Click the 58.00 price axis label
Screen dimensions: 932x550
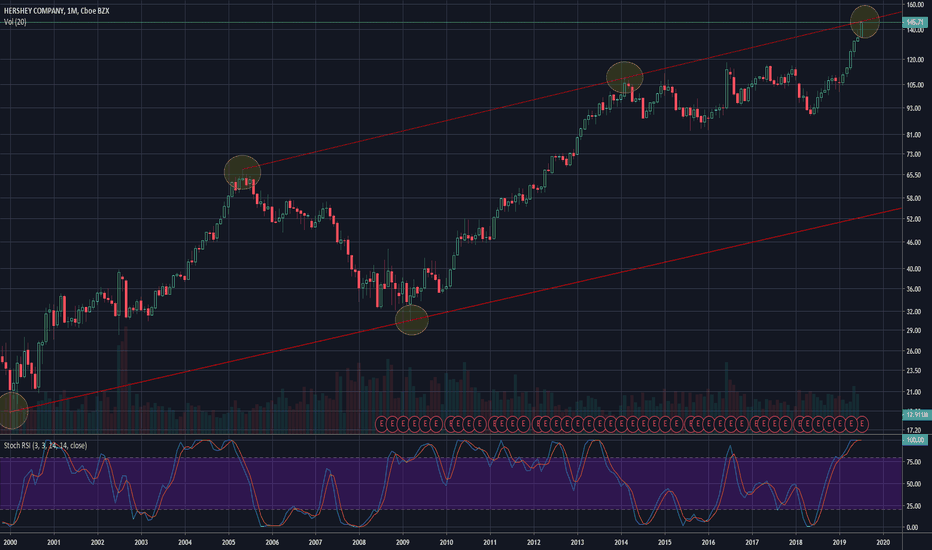(x=914, y=198)
